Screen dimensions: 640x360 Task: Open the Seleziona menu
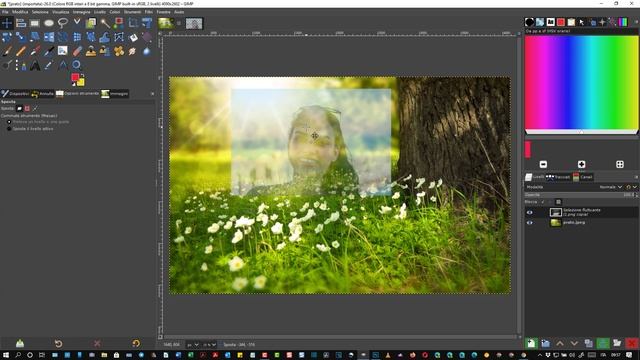pyautogui.click(x=40, y=12)
